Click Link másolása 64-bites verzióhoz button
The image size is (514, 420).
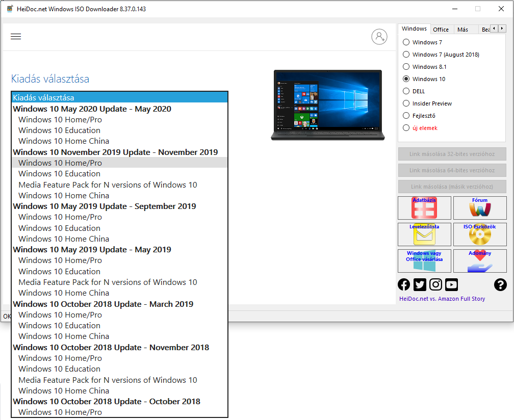pos(452,170)
